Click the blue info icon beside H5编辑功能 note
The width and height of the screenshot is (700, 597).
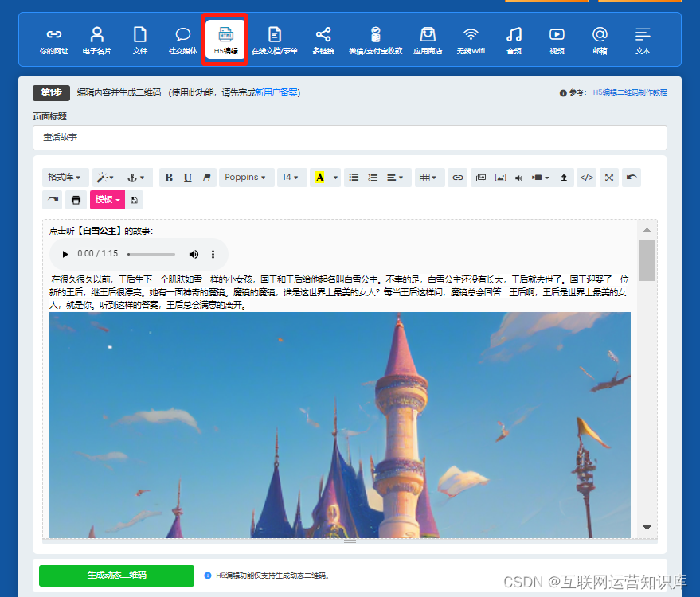[208, 576]
